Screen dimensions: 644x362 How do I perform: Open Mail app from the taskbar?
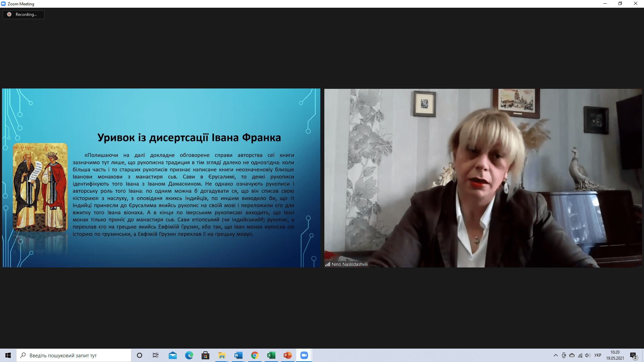(x=173, y=355)
